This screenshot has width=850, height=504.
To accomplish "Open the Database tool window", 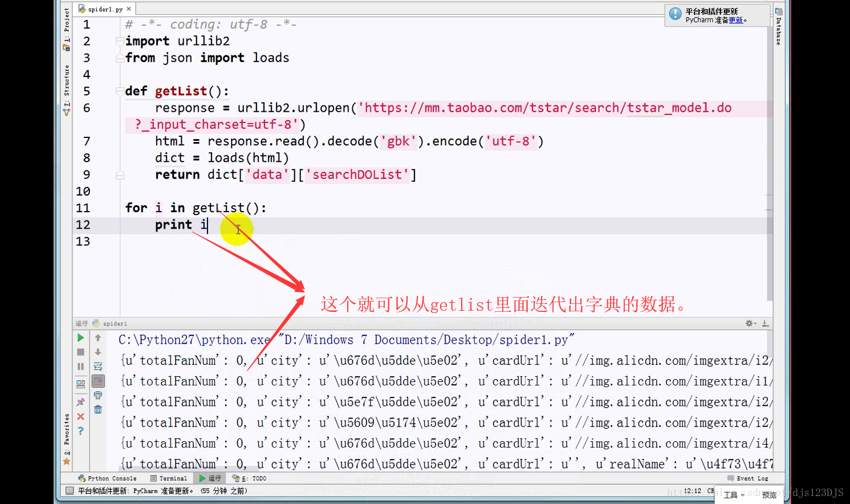I will [779, 27].
